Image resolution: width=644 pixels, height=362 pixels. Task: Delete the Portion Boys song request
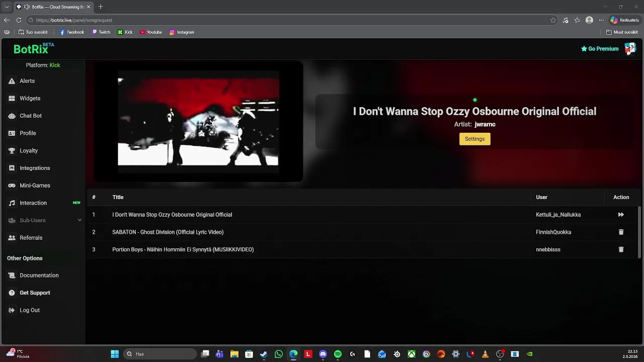tap(621, 249)
